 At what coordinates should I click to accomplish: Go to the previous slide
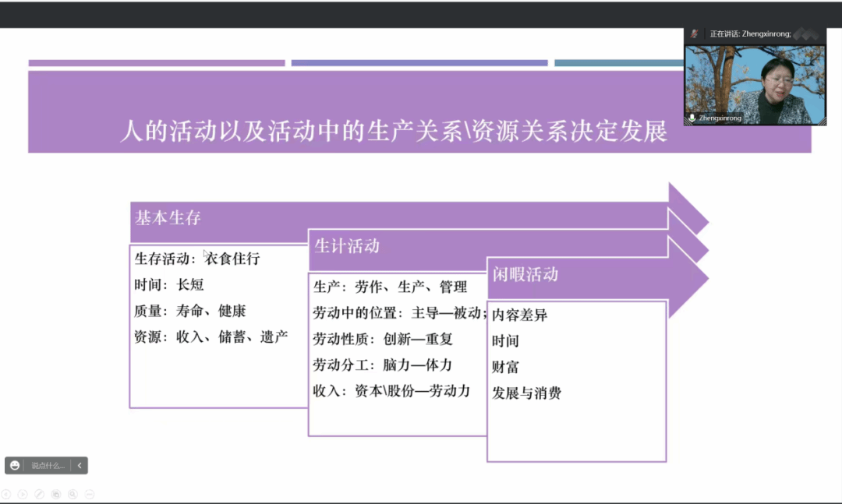pyautogui.click(x=6, y=494)
